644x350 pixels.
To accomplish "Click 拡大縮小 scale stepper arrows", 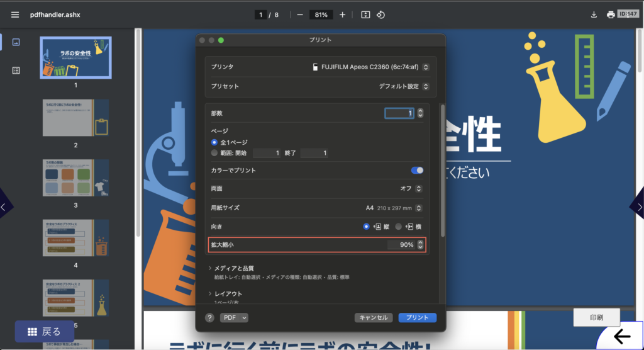I will tap(420, 245).
